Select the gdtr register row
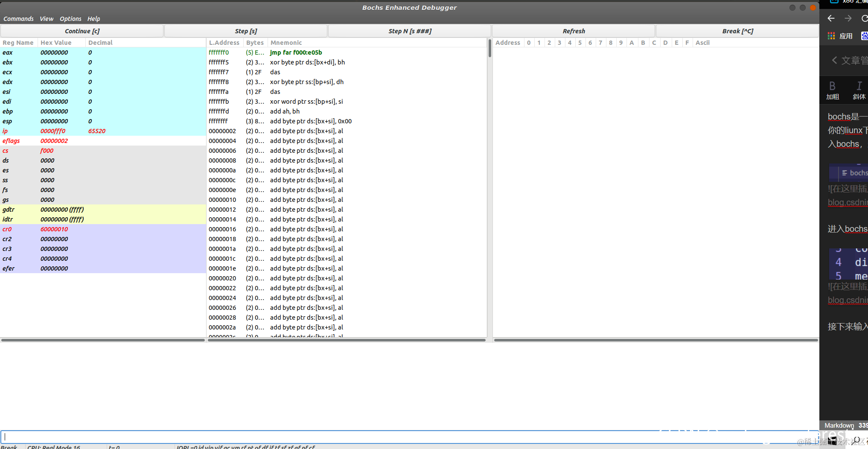Image resolution: width=868 pixels, height=449 pixels. pos(103,210)
